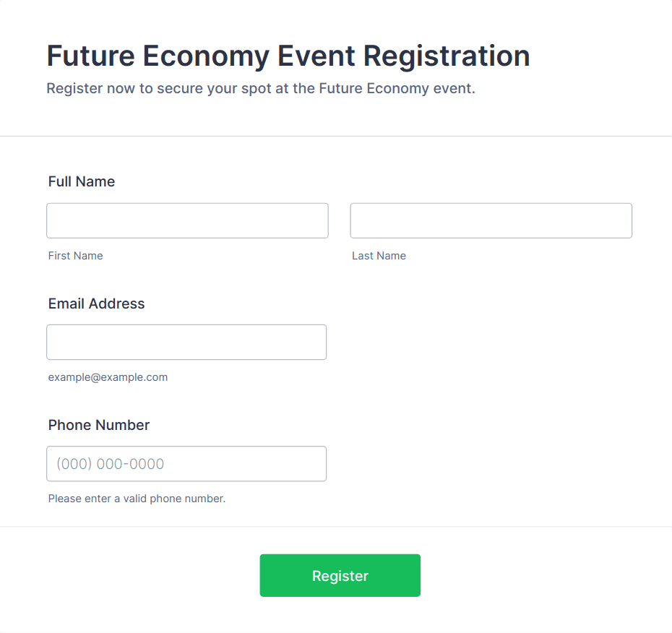The width and height of the screenshot is (672, 633).
Task: Click the divider line above Register button
Action: tap(336, 527)
